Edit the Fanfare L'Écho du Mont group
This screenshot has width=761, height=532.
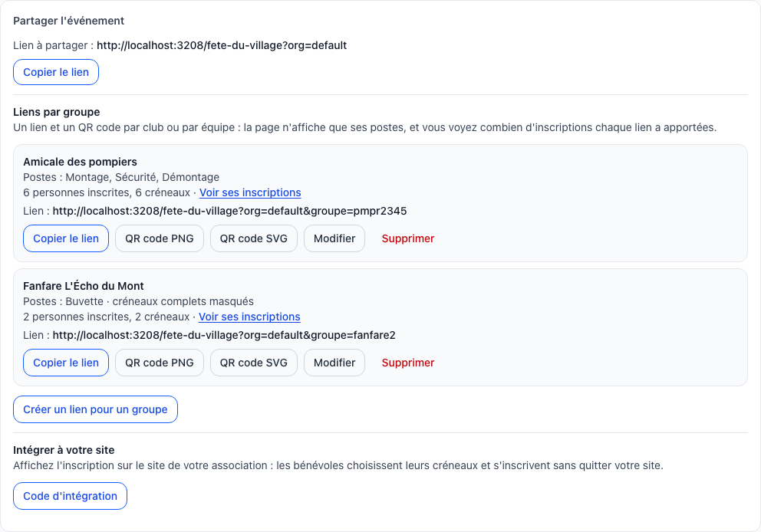(334, 363)
